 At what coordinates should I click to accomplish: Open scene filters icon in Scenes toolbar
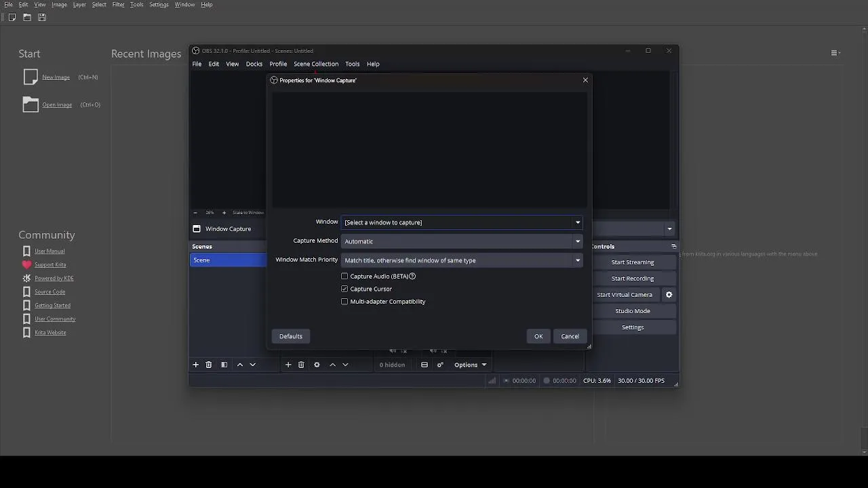224,365
